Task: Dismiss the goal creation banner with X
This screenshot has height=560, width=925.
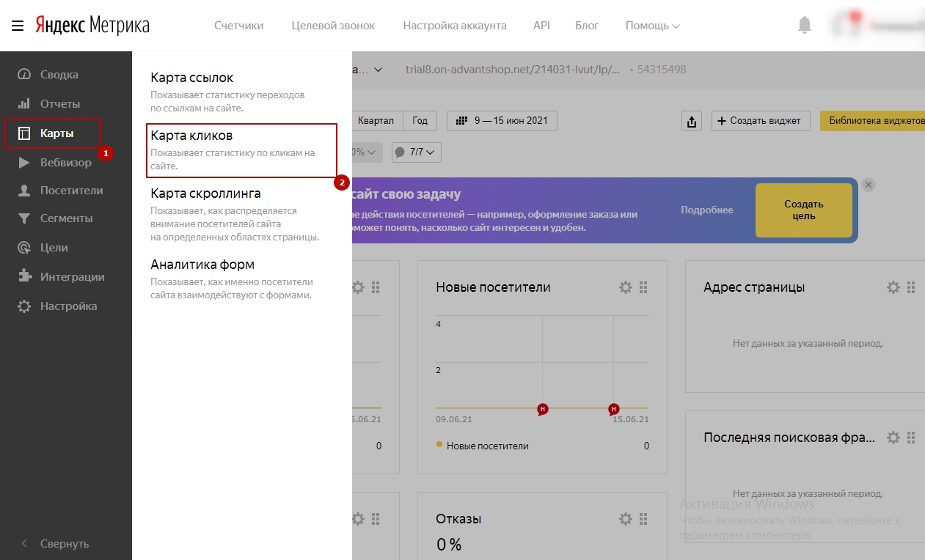Action: click(869, 185)
